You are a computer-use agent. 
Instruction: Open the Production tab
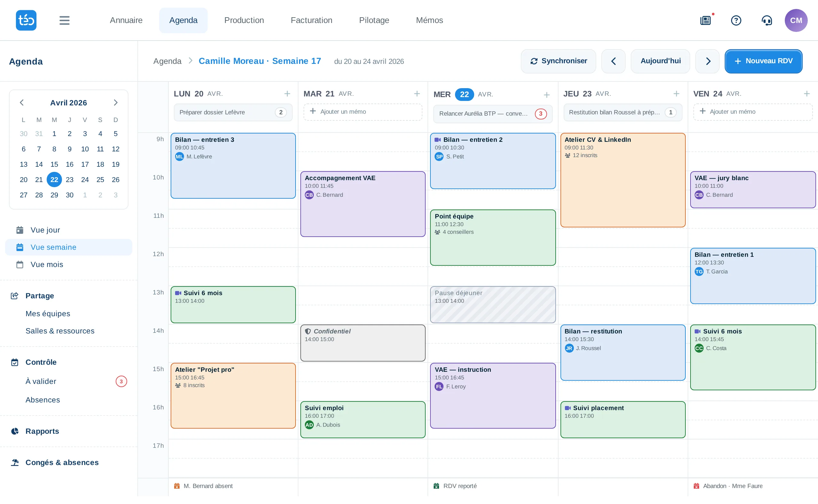244,20
